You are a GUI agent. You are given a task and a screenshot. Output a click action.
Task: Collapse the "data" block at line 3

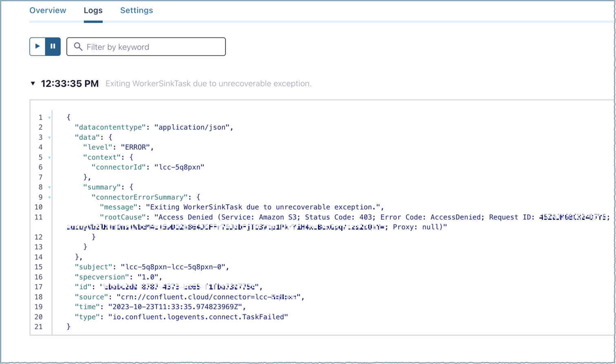tap(50, 138)
